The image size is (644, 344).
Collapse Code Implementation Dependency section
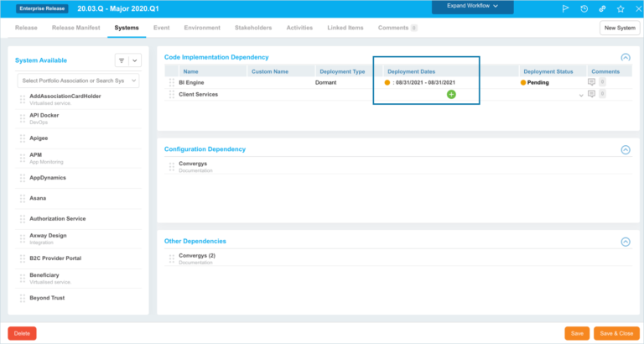[625, 57]
